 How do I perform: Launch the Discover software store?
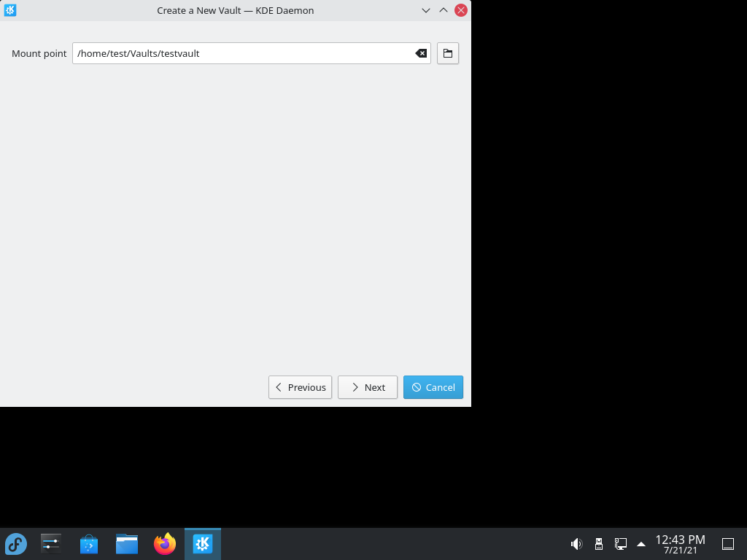[88, 544]
